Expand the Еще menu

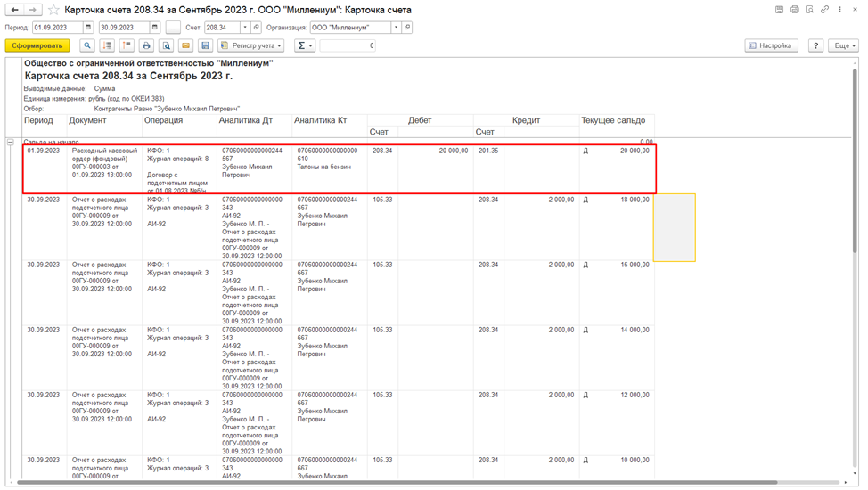point(844,45)
